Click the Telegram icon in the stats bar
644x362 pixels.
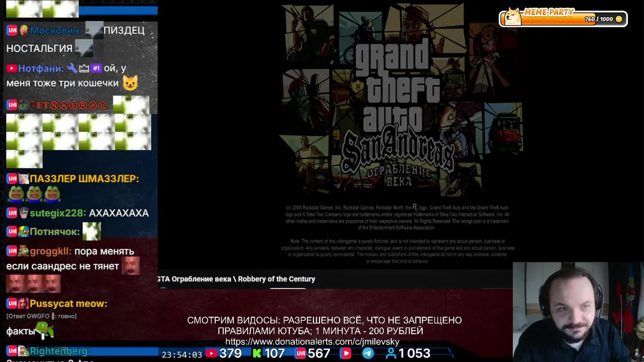(368, 354)
